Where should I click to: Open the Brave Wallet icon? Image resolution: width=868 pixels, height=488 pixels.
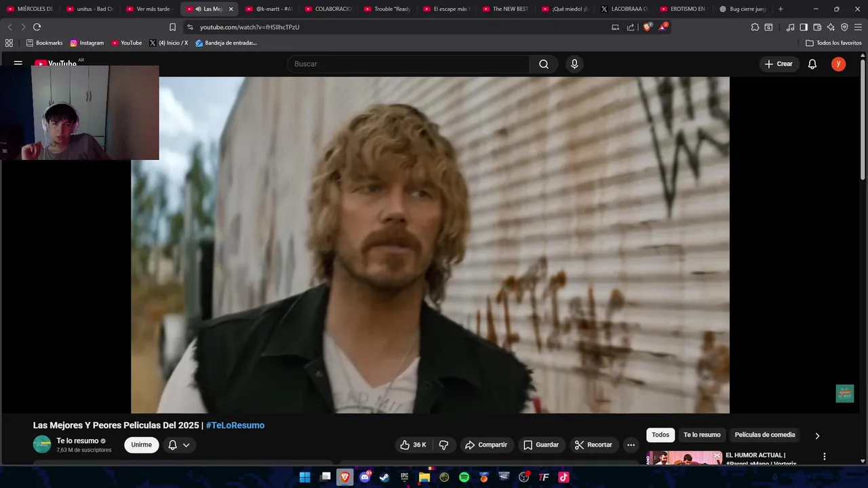pos(817,27)
